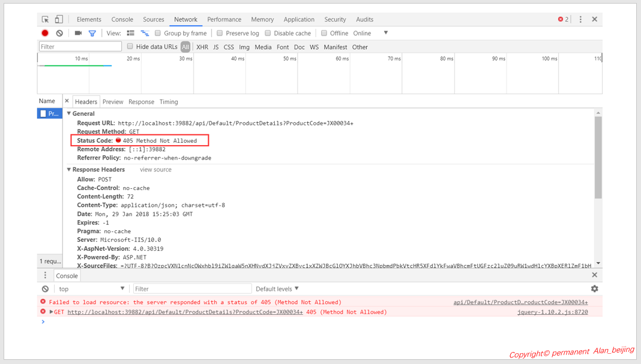Collapse the General section
The width and height of the screenshot is (641, 364).
tap(68, 113)
